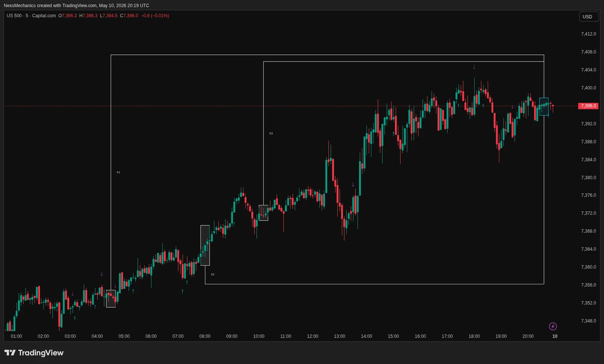604x364 pixels.
Task: Click the 13:00 time axis label
Action: [x=339, y=336]
